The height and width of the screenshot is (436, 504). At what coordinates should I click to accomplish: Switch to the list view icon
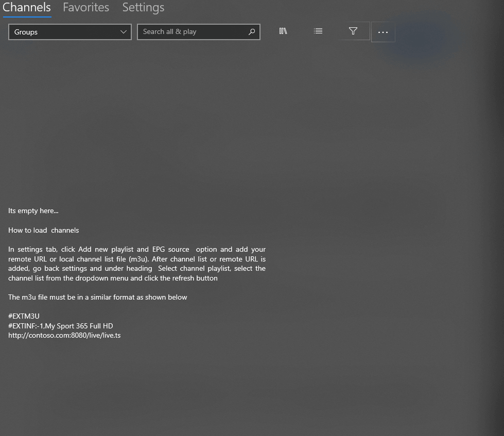click(x=318, y=31)
